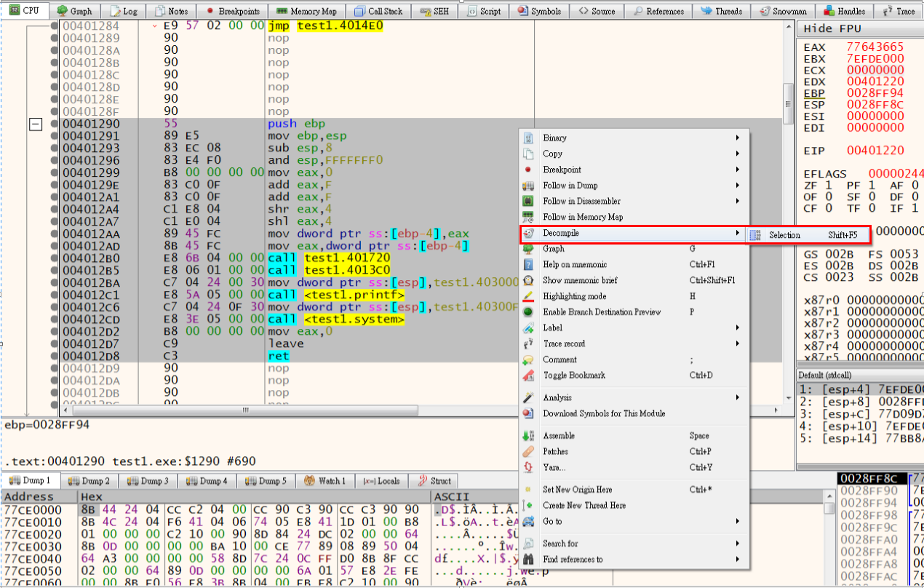This screenshot has width=924, height=588.
Task: Switch to the Threads tab
Action: [x=721, y=11]
